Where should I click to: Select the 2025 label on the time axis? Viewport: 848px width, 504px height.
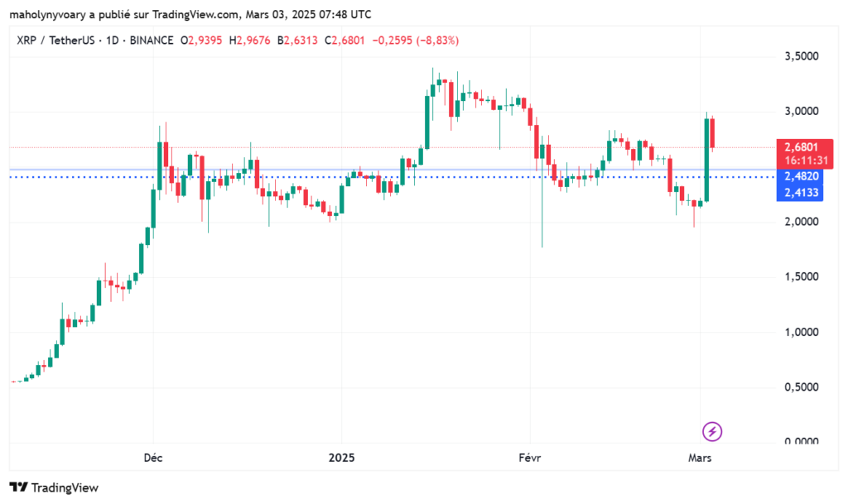click(342, 457)
